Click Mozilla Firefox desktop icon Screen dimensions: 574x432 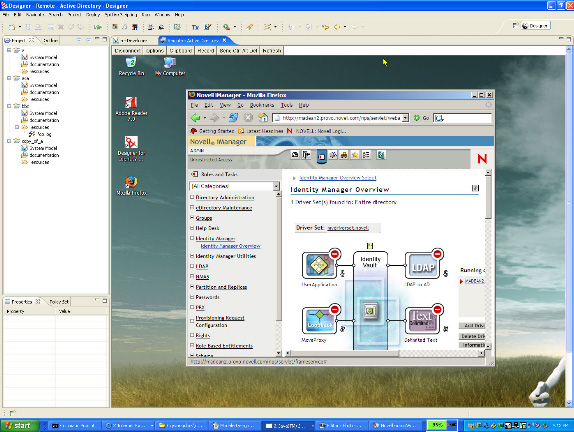click(x=131, y=186)
